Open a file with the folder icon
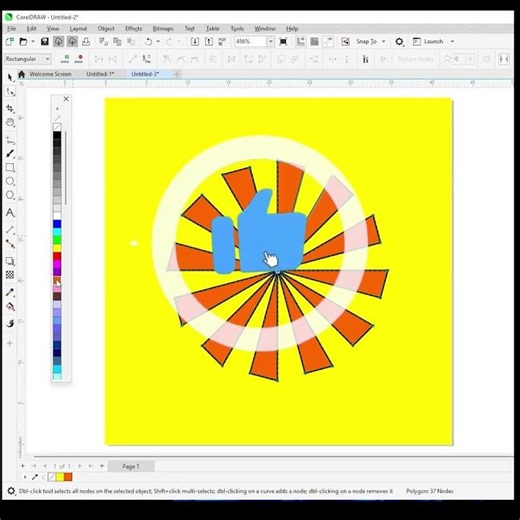The height and width of the screenshot is (520, 520). [x=23, y=41]
